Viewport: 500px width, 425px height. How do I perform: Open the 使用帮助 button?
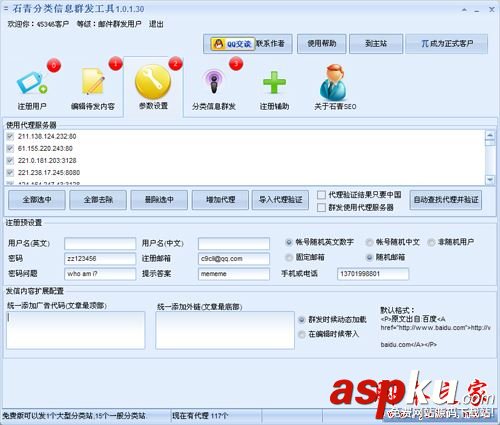[322, 44]
